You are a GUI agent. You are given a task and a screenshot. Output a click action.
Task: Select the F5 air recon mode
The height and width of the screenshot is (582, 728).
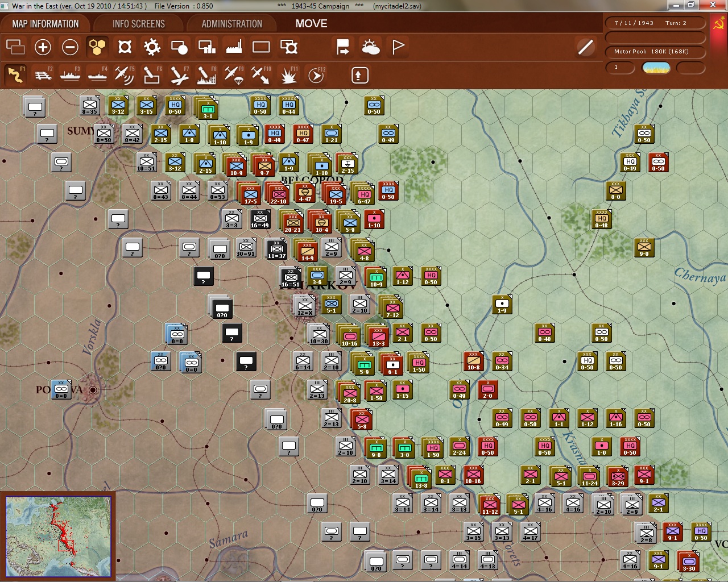[x=125, y=75]
